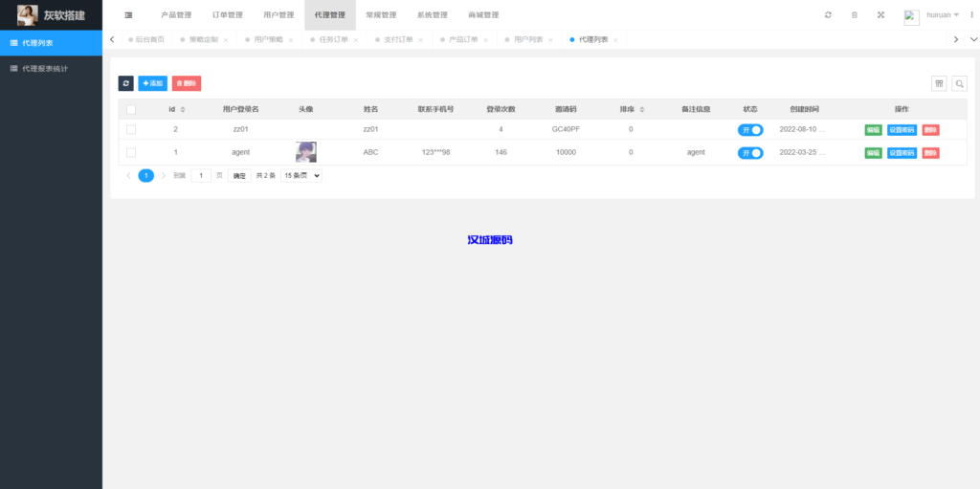Close the 产品订单 tab
This screenshot has width=980, height=489.
pyautogui.click(x=485, y=40)
